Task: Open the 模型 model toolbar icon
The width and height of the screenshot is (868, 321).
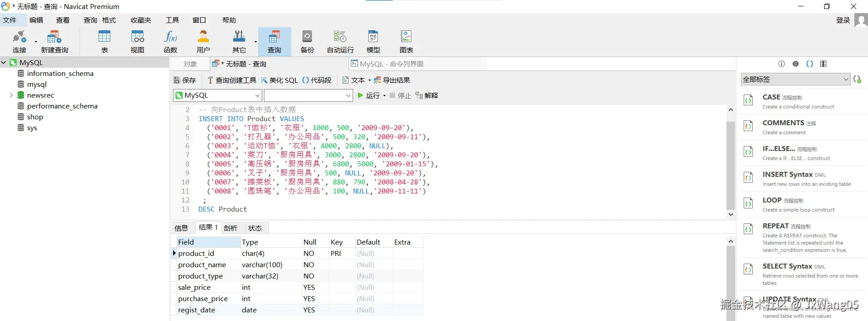Action: pos(373,37)
